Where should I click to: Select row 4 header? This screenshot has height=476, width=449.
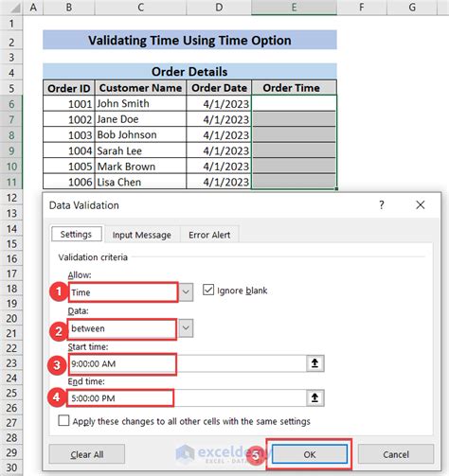[11, 73]
